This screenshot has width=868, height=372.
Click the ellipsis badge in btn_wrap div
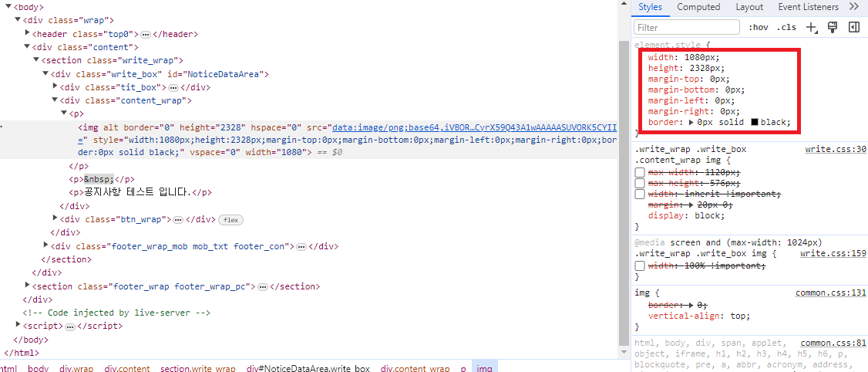pyautogui.click(x=178, y=219)
